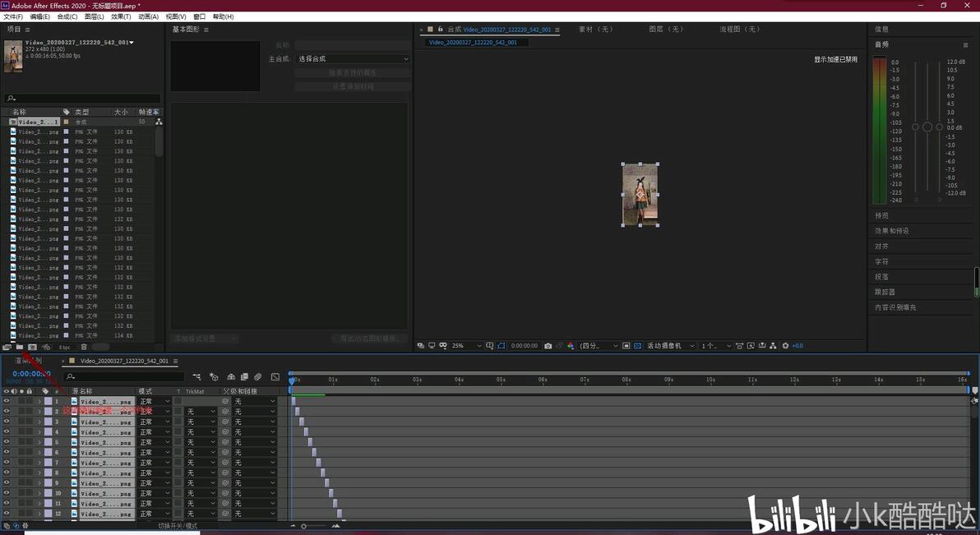
Task: Open the parent 无 dropdown for layer 5
Action: pos(254,442)
